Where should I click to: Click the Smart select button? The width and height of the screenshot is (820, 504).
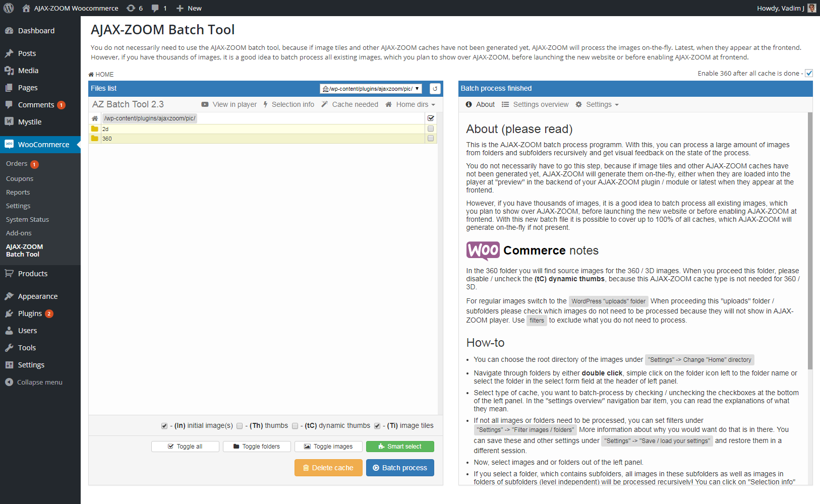pyautogui.click(x=400, y=447)
